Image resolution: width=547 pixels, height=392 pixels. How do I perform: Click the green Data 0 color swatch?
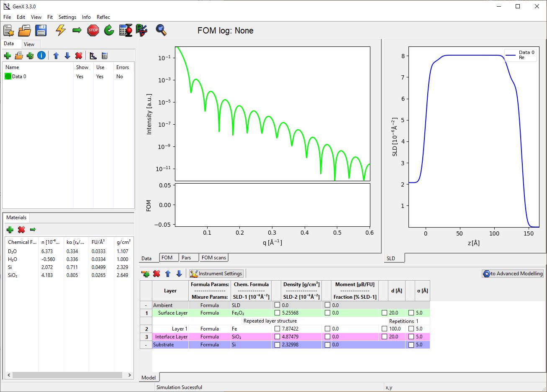(x=8, y=77)
